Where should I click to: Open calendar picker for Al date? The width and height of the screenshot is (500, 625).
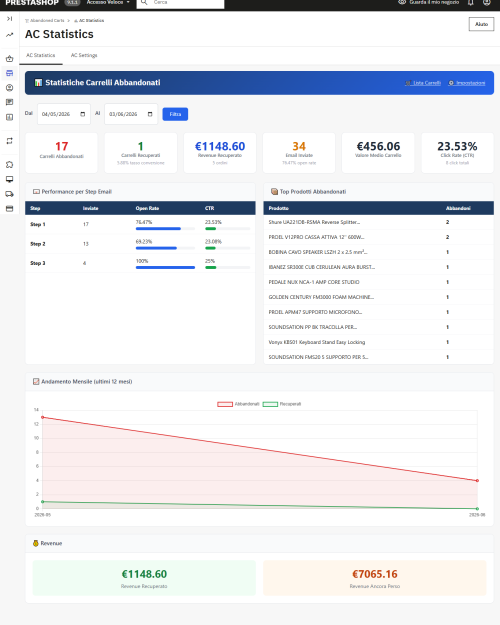tap(150, 114)
